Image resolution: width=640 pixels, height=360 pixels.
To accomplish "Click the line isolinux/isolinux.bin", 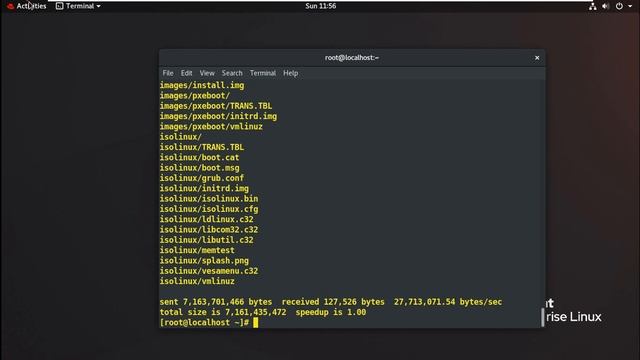I will tap(209, 199).
